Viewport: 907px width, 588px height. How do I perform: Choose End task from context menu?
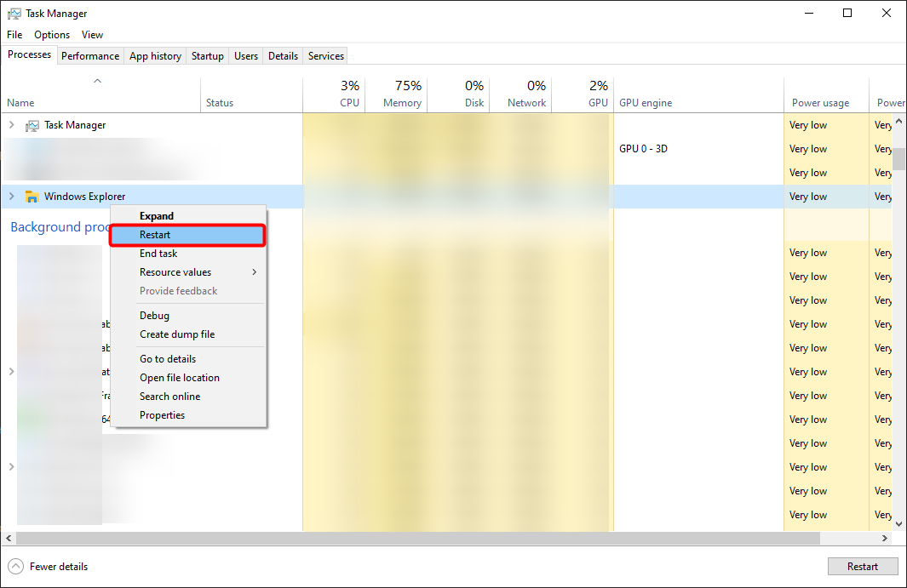[x=158, y=254]
